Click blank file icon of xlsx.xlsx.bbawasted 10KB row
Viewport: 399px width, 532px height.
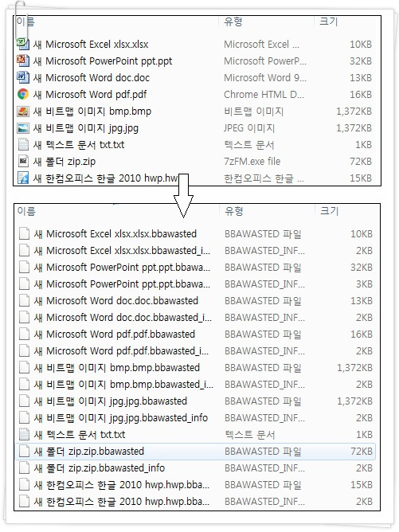coord(24,233)
